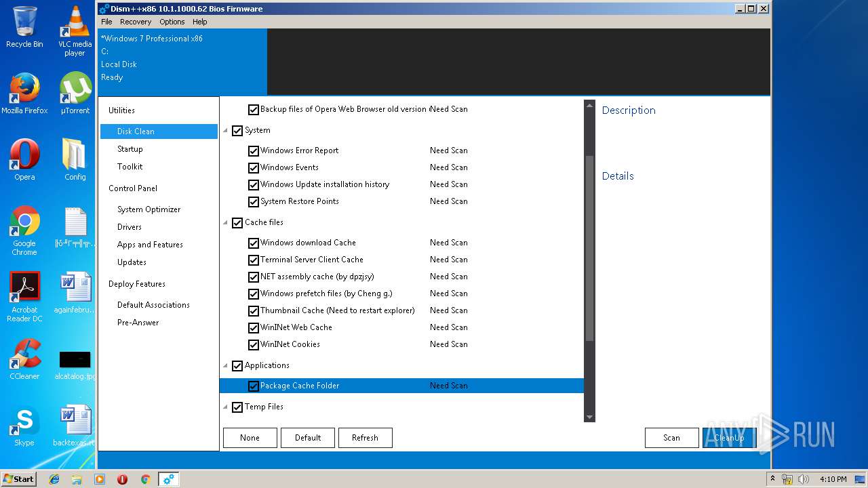Viewport: 868px width, 488px height.
Task: Click Opera icon in taskbar
Action: [122, 479]
